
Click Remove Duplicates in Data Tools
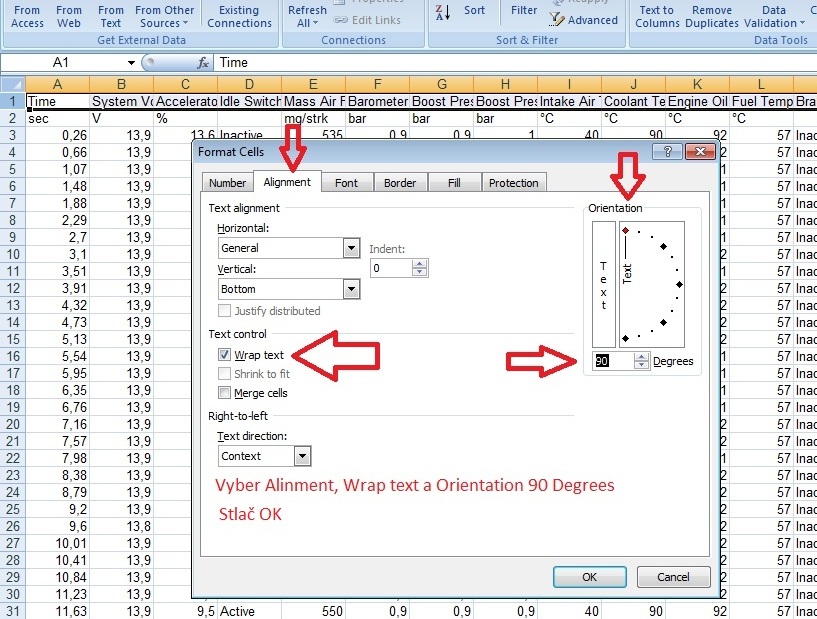point(712,16)
